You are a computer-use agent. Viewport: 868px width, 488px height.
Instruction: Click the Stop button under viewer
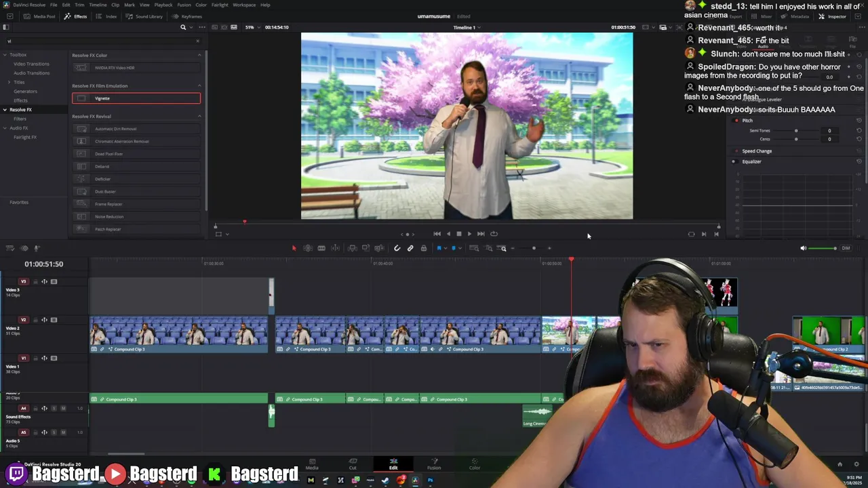458,234
